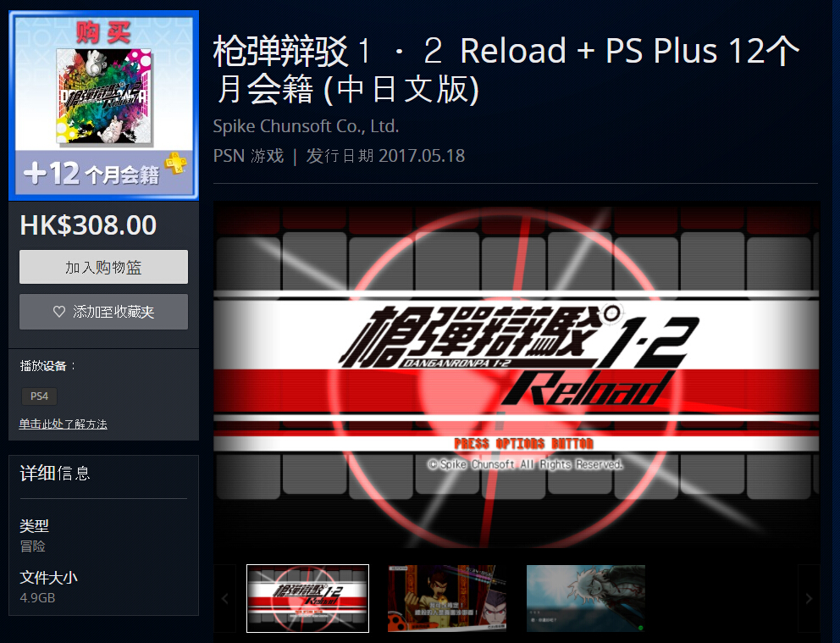Click the 购买 label on cover badge

coord(103,32)
